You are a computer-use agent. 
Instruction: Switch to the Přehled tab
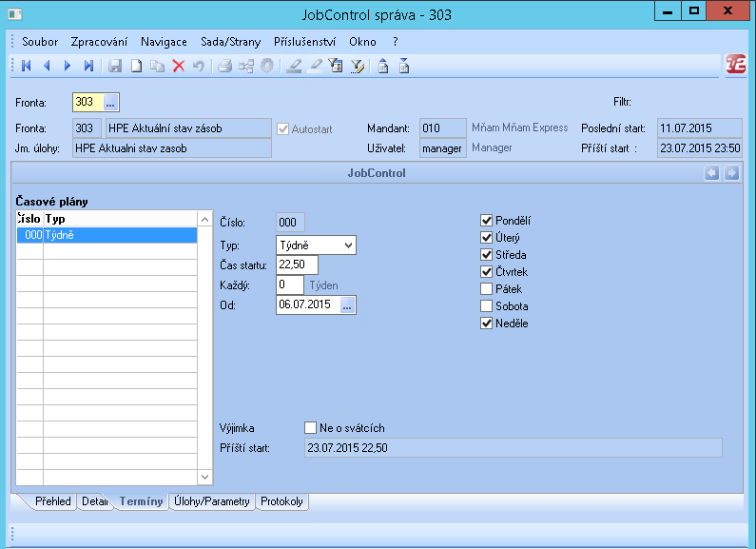(52, 501)
